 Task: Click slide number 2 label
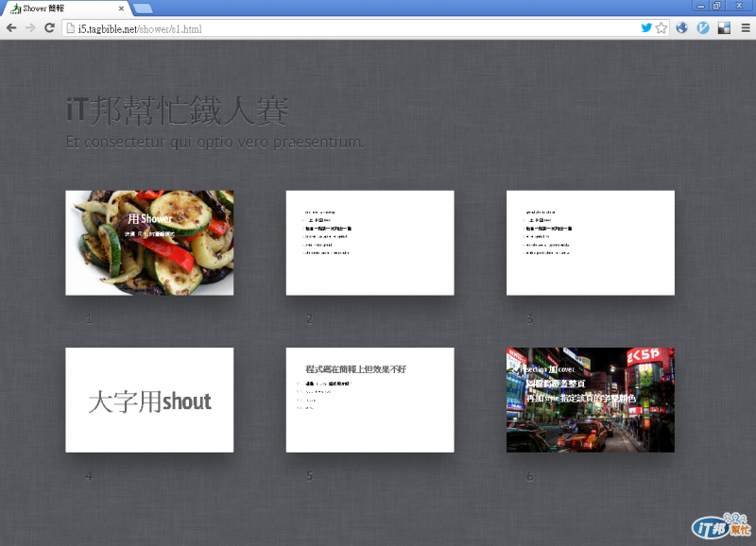point(310,318)
